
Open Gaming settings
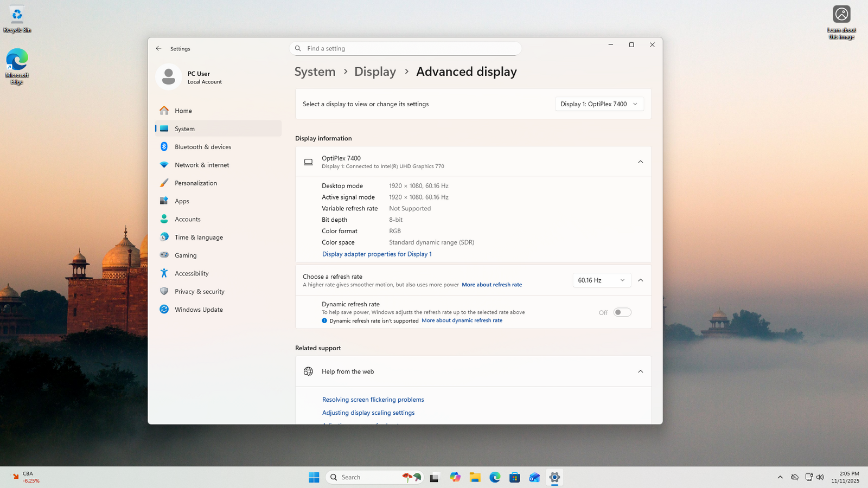tap(185, 255)
